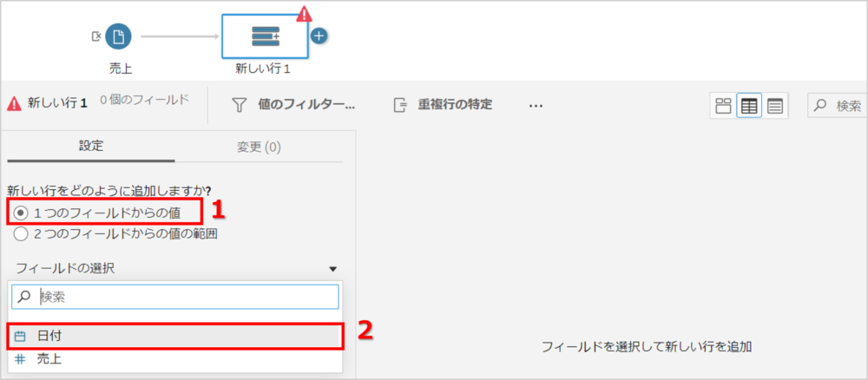Screen dimensions: 868x380
Task: Open the フィールドの選択 dropdown
Action: [175, 269]
